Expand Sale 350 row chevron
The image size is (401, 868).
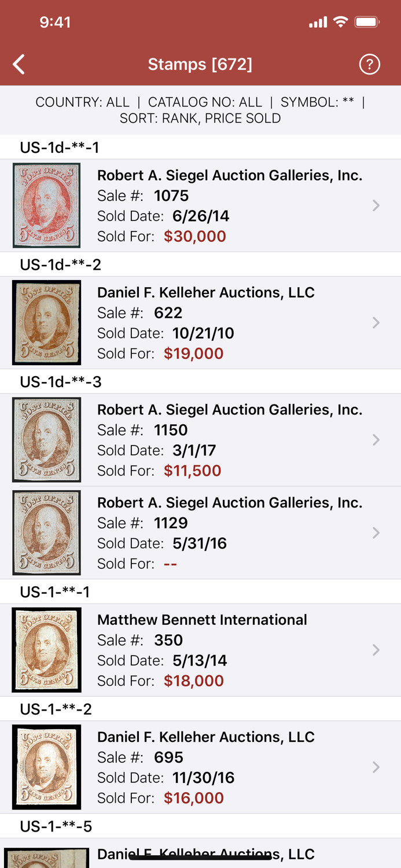(376, 650)
